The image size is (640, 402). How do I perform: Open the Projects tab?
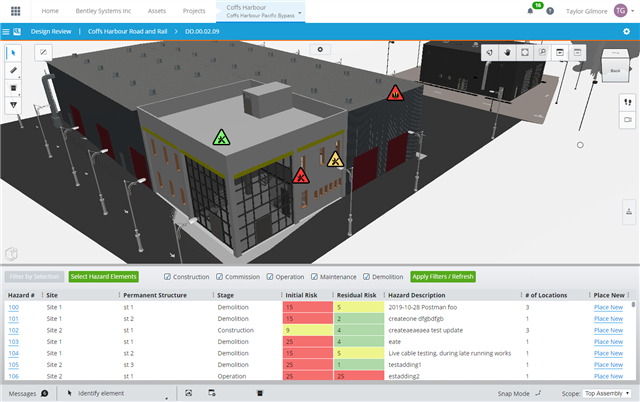click(x=194, y=11)
